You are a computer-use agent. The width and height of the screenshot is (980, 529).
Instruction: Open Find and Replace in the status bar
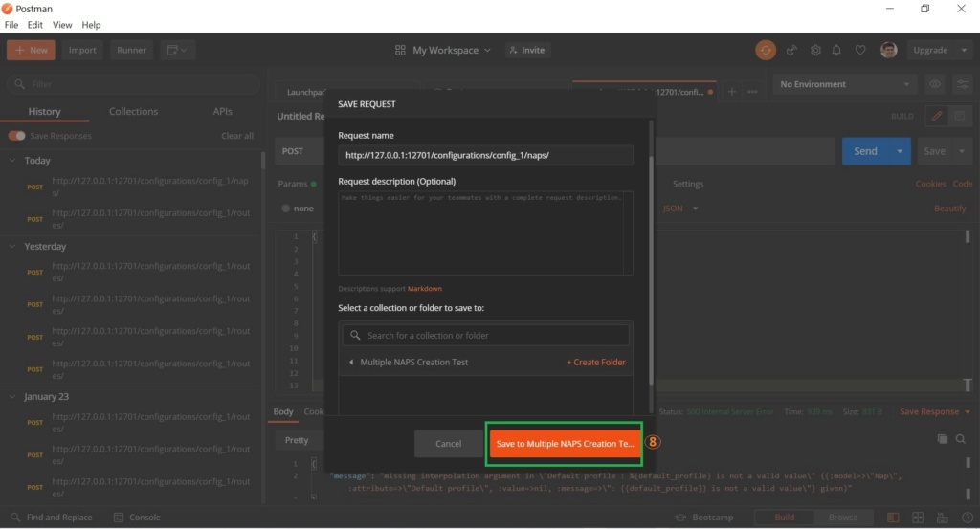52,518
